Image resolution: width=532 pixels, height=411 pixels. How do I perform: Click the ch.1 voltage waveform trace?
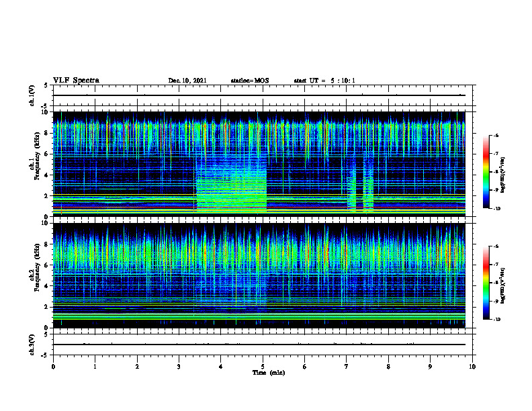[x=259, y=95]
